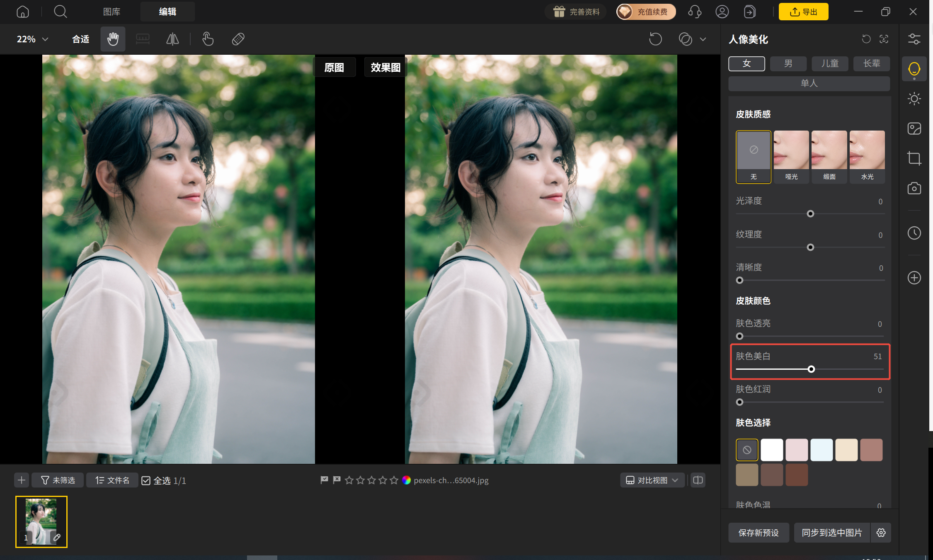Image resolution: width=933 pixels, height=560 pixels.
Task: Open the user account profile icon
Action: pos(722,12)
